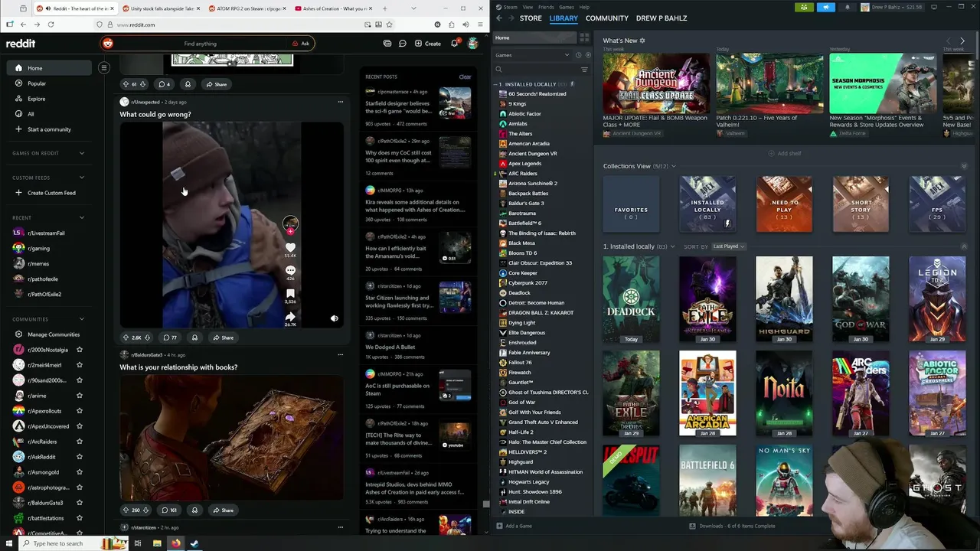Open Reddit notifications bell
Screen dimensions: 980x551
pyautogui.click(x=454, y=44)
